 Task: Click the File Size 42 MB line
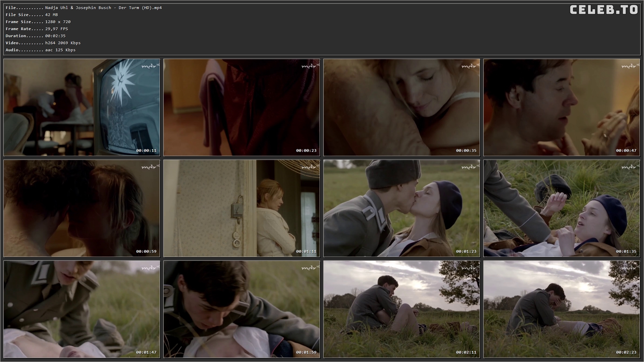[32, 15]
